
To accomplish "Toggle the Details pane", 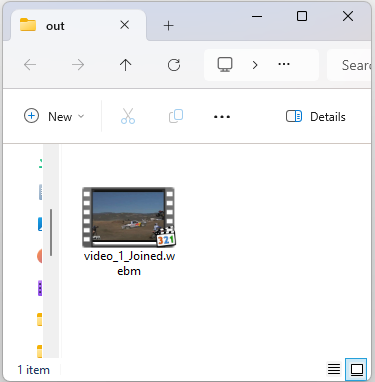I will (316, 116).
